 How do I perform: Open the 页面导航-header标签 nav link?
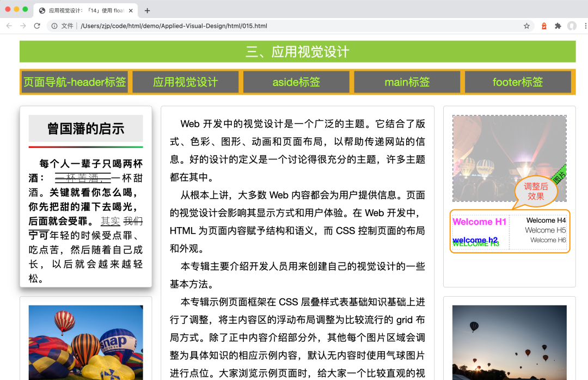coord(75,82)
